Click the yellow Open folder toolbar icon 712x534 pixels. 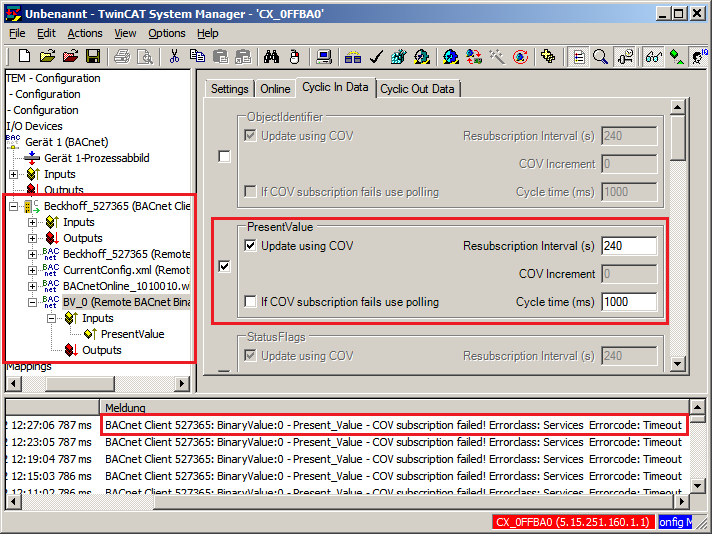pyautogui.click(x=47, y=57)
